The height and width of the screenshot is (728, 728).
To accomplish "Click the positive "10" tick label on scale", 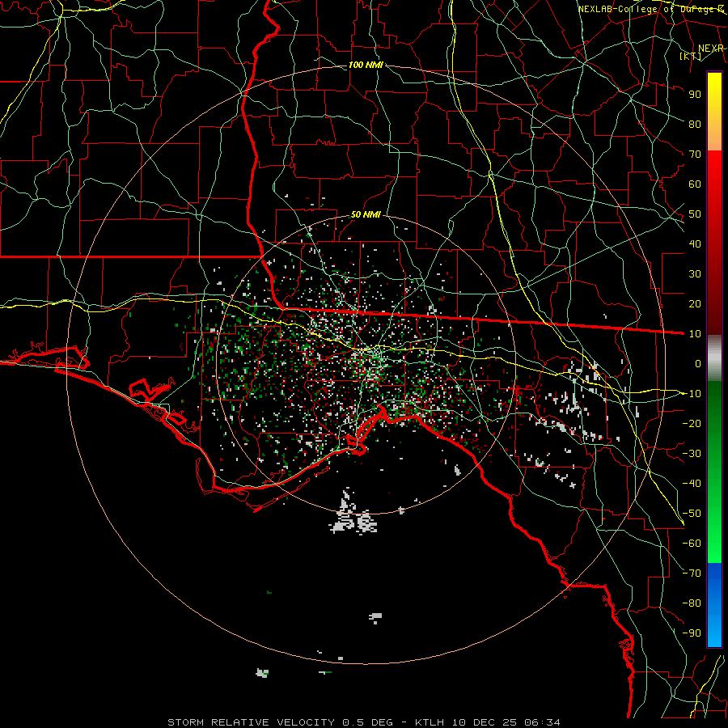I will click(695, 334).
